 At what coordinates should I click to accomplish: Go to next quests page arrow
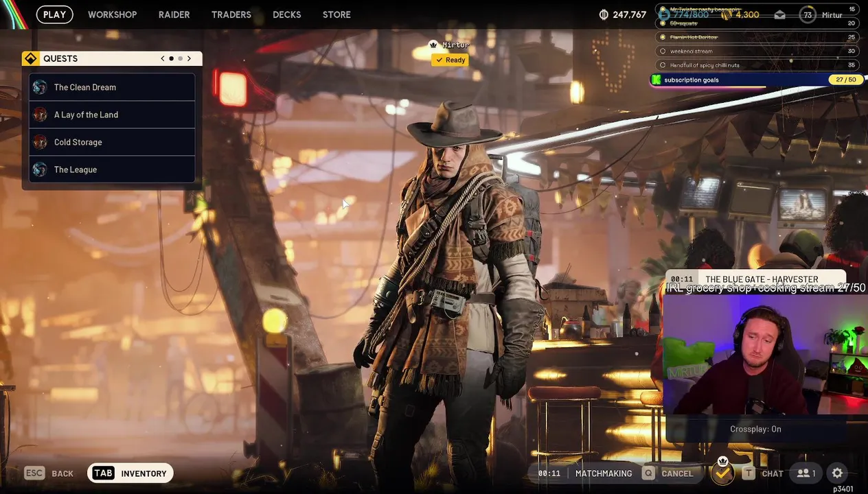click(x=189, y=58)
